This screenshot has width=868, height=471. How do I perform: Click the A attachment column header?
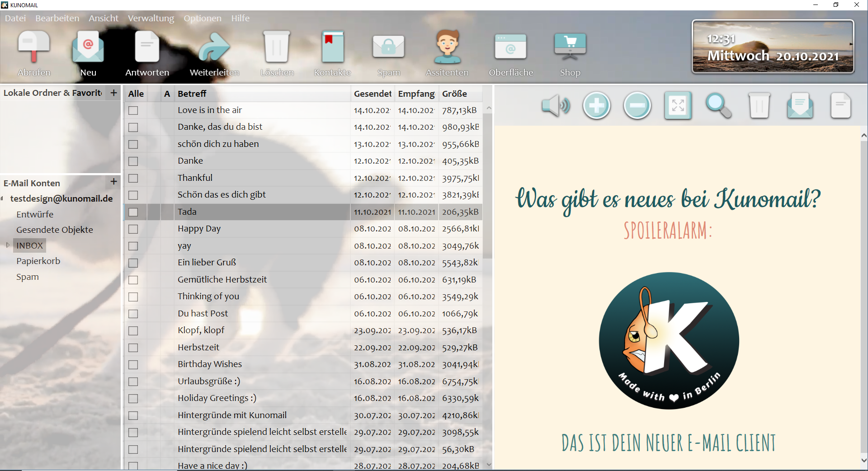(x=167, y=94)
